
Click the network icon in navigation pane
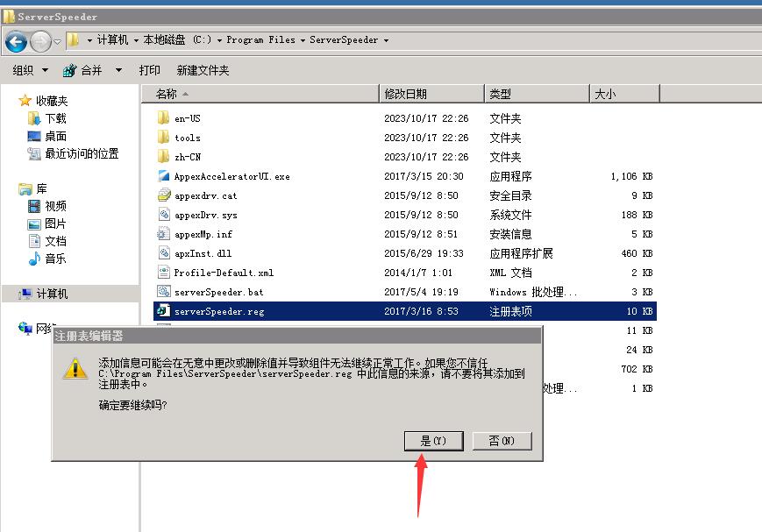tap(25, 329)
